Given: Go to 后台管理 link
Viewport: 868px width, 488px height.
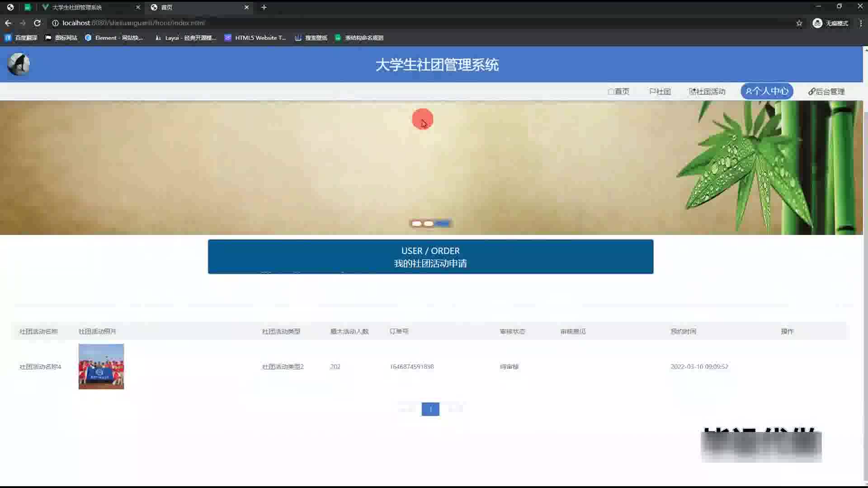Looking at the screenshot, I should tap(826, 92).
